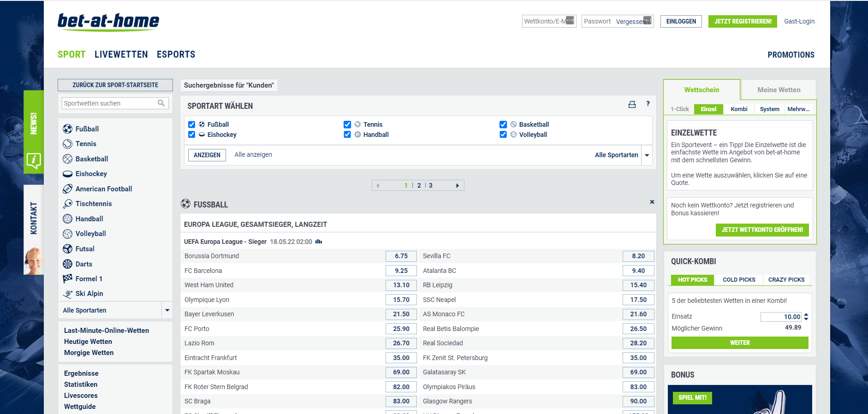Open Last-Minute-Online-Wetten link

pos(107,331)
